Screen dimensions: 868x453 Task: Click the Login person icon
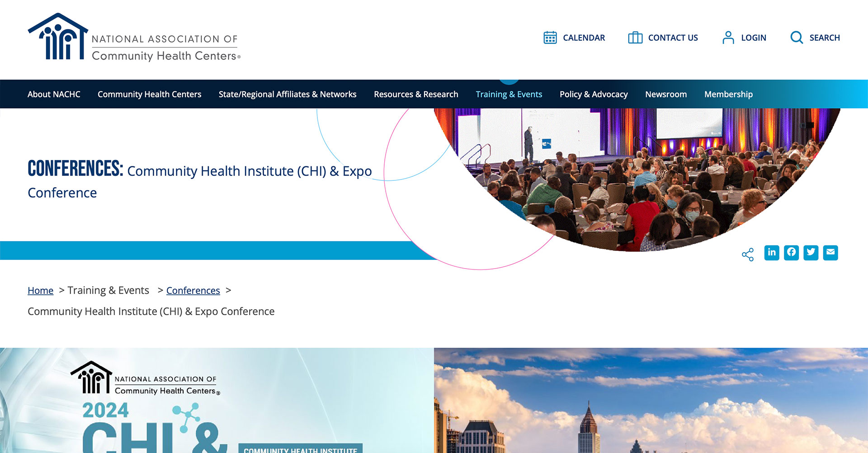(728, 38)
